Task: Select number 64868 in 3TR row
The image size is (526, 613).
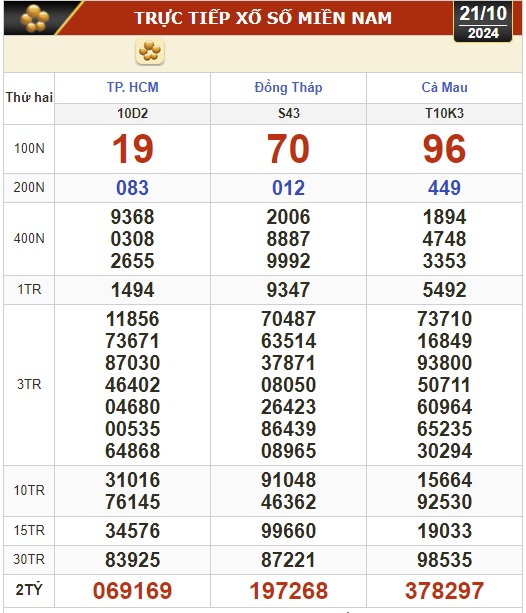Action: 133,451
